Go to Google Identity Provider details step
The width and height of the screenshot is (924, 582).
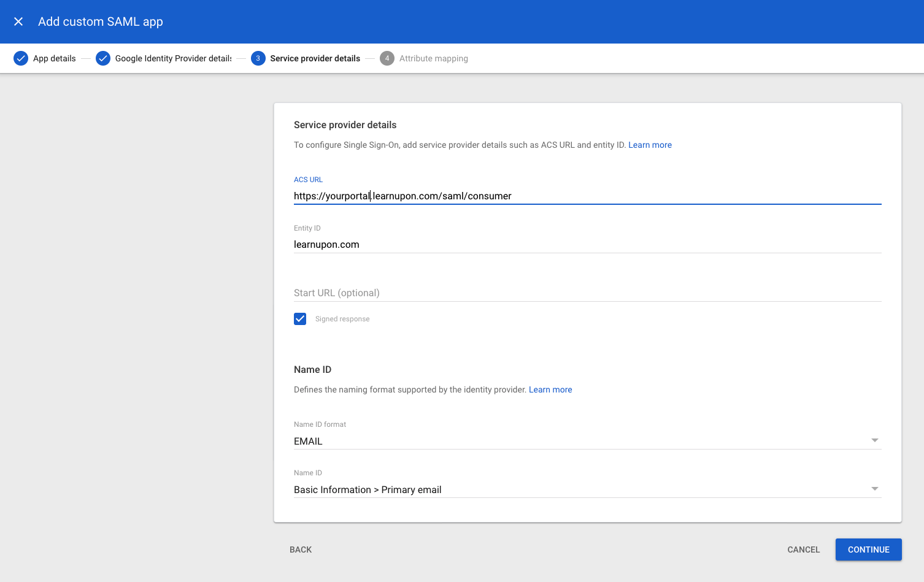coord(174,58)
